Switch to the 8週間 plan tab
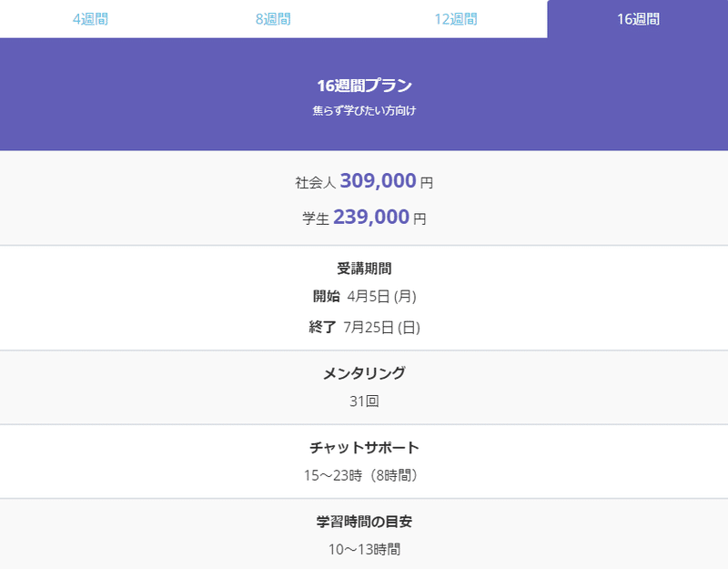This screenshot has height=569, width=728. [273, 19]
